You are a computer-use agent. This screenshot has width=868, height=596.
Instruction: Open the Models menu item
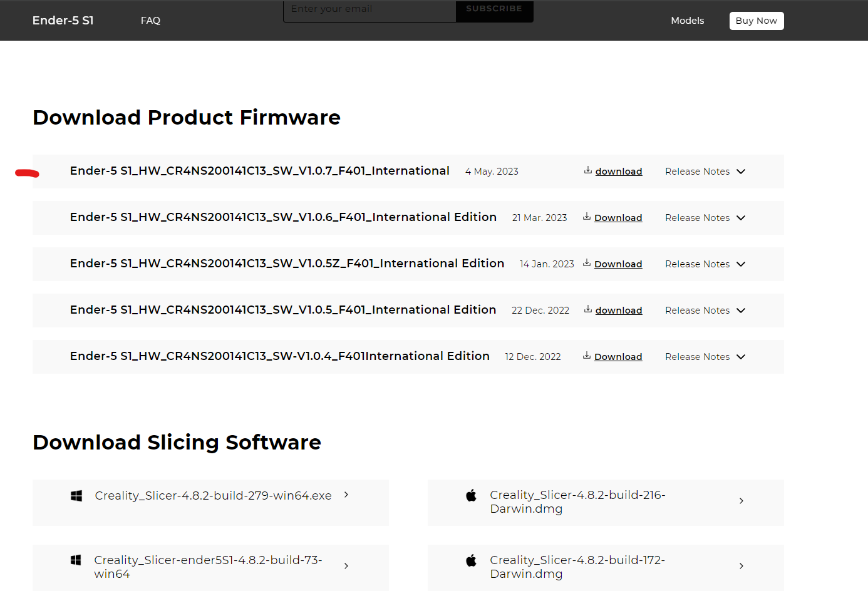pos(687,21)
